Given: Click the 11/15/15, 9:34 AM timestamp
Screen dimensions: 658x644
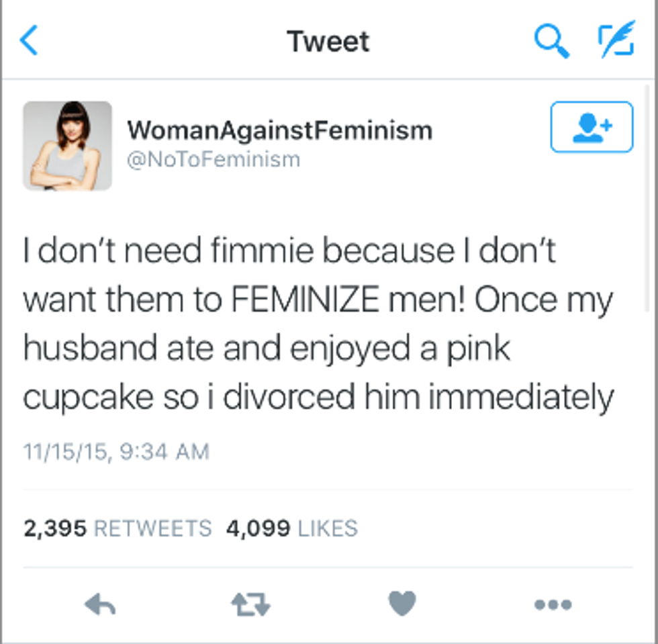Looking at the screenshot, I should coord(116,451).
